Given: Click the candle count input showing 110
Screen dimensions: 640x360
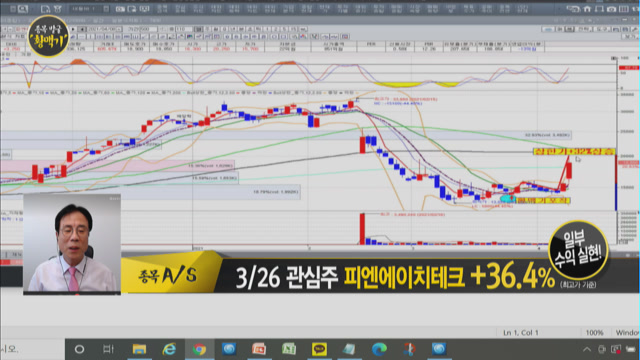Looking at the screenshot, I should tap(184, 29).
